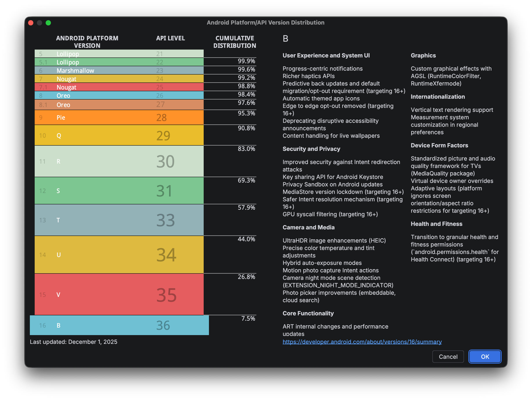Click the Internationalization heading

(x=438, y=97)
